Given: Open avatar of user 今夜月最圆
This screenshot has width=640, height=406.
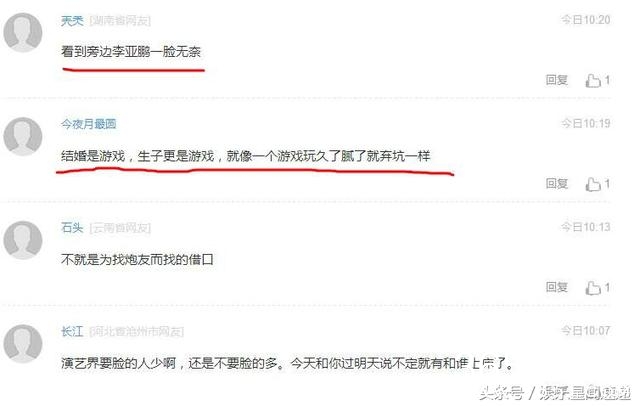Looking at the screenshot, I should click(x=23, y=136).
